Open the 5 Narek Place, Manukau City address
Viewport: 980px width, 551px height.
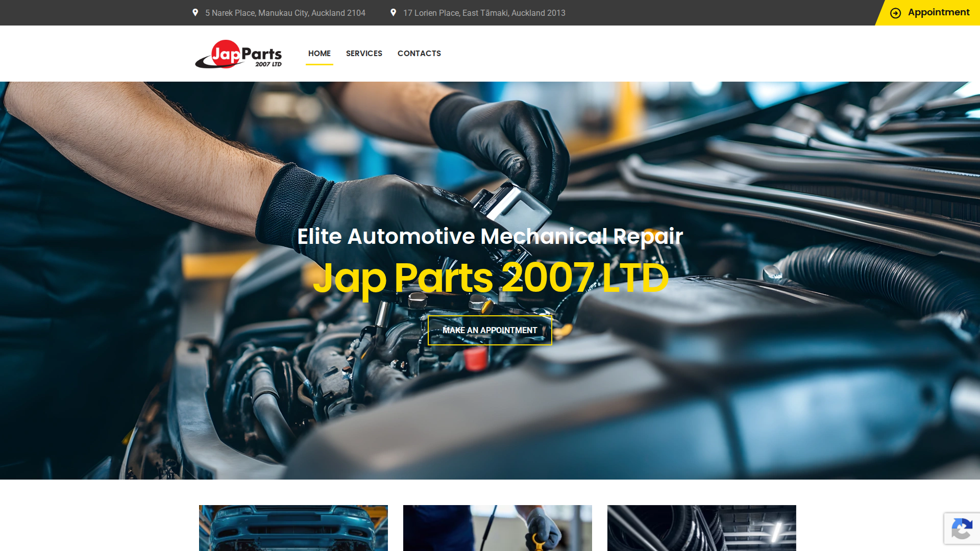[285, 13]
